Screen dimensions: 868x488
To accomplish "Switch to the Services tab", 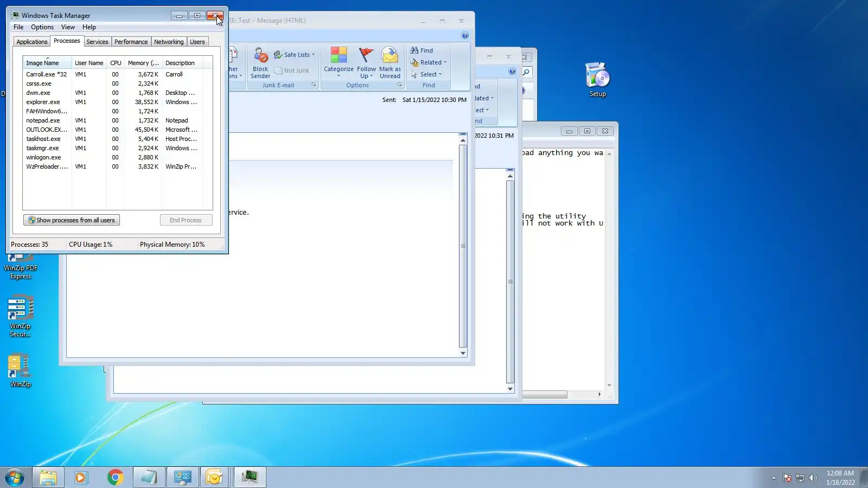I will click(97, 42).
